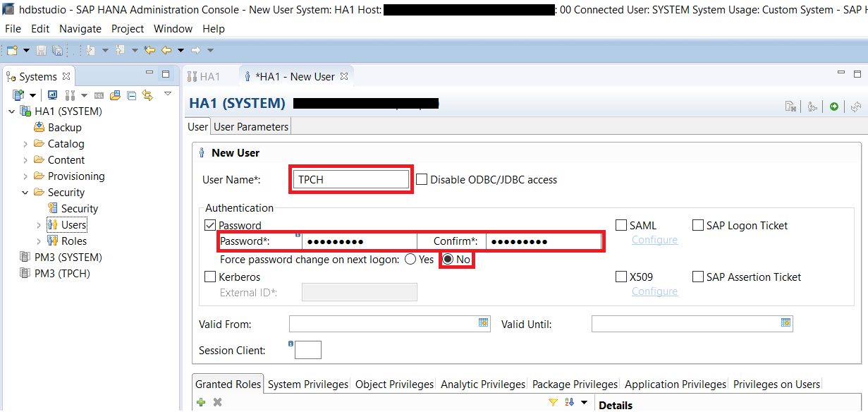Open the New wizard dropdown arrow
Viewport: 868px width, 412px height.
point(26,50)
